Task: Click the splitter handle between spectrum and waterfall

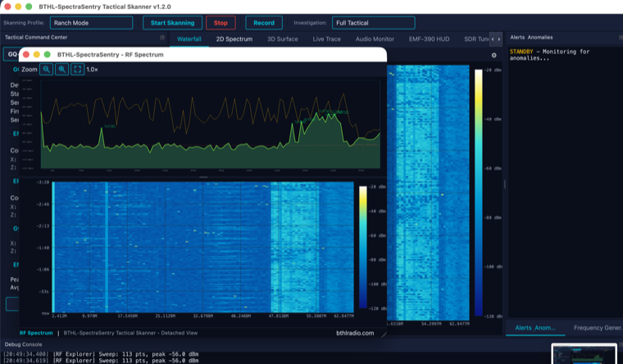Action: pyautogui.click(x=203, y=177)
